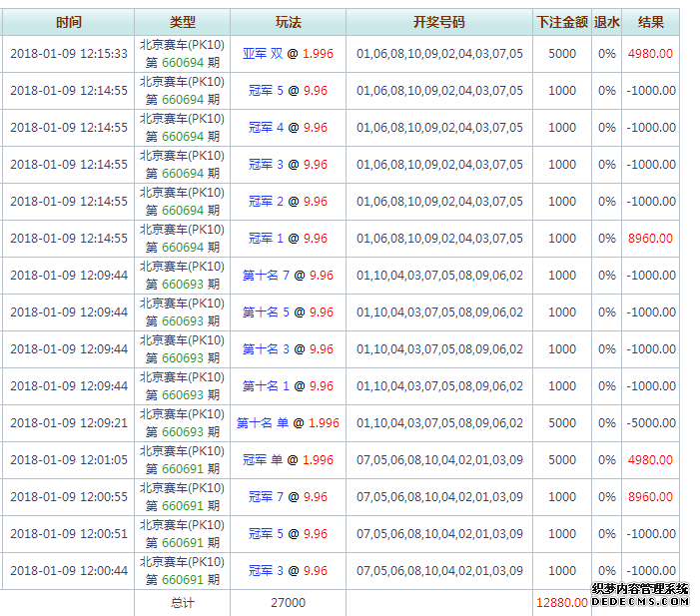Click 5000 stake in the 第十名 单 row
The height and width of the screenshot is (616, 700).
click(562, 423)
